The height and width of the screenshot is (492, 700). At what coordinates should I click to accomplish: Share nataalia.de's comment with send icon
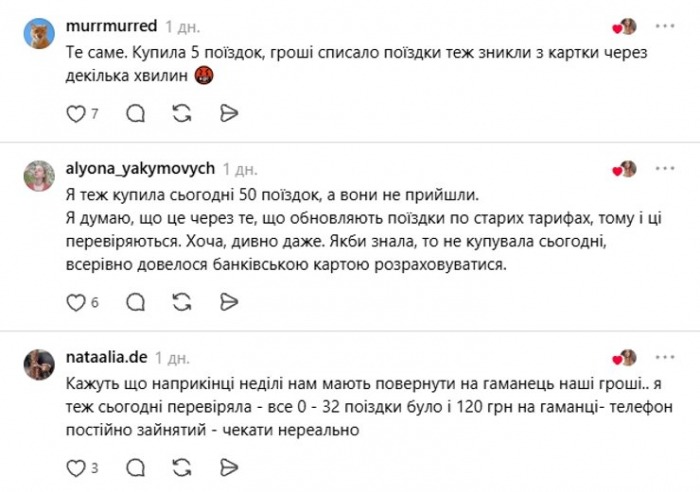[229, 468]
